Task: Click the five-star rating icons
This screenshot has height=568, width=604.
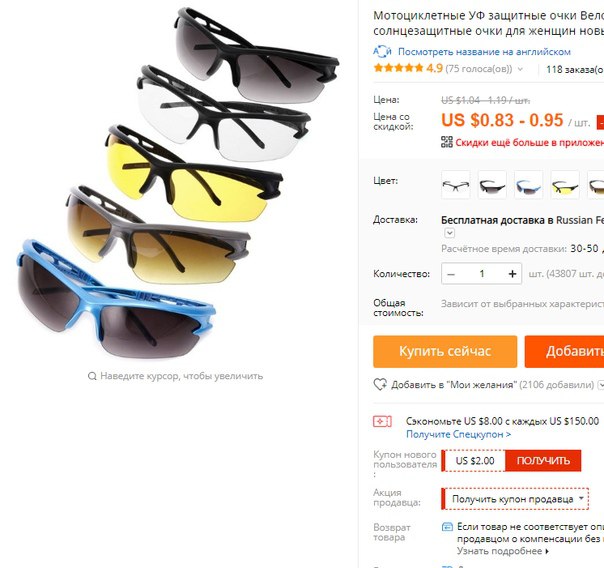Action: [x=398, y=68]
